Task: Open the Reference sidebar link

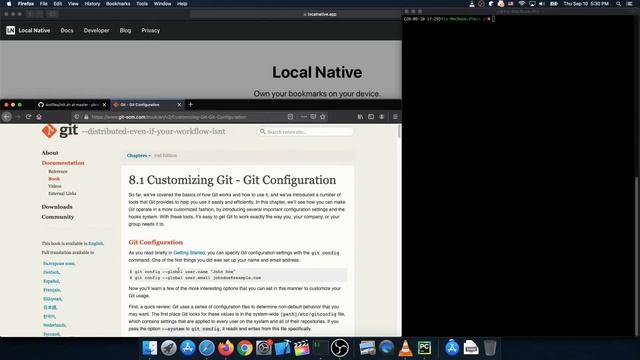Action: (58, 171)
